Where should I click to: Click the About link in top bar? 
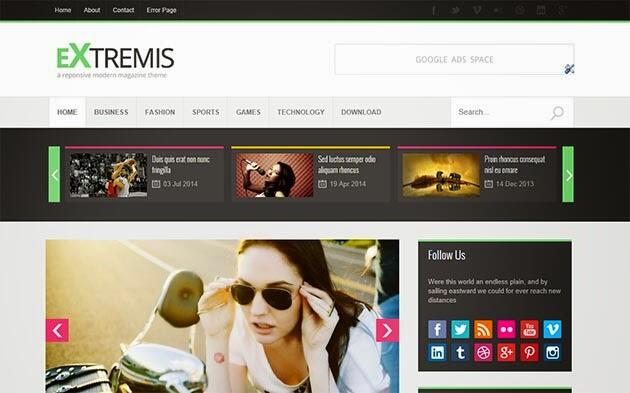coord(92,10)
